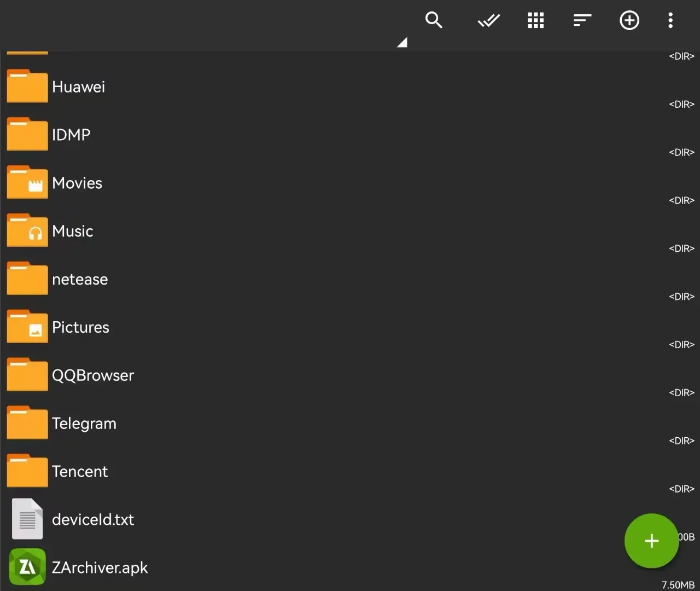
Task: Click the Huawei folder name
Action: [x=78, y=87]
